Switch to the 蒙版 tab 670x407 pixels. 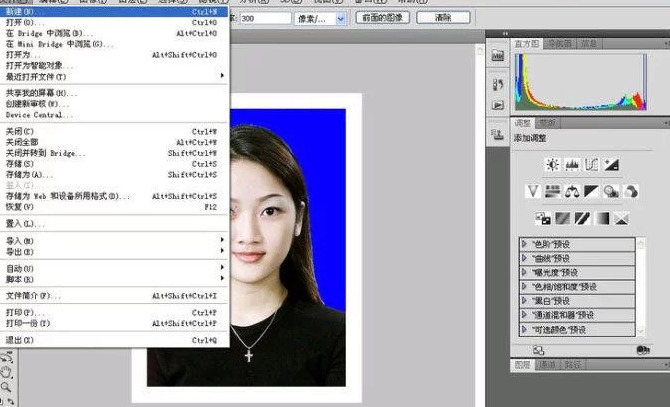point(547,123)
